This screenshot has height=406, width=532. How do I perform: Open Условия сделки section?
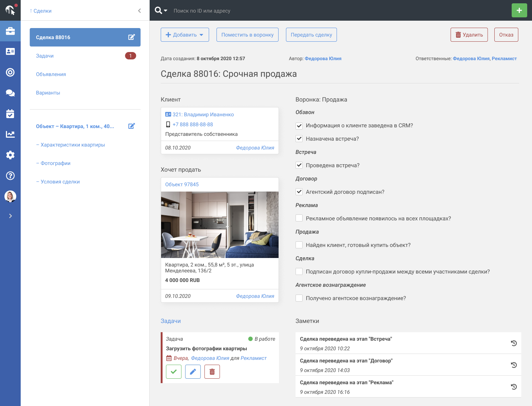(x=58, y=182)
